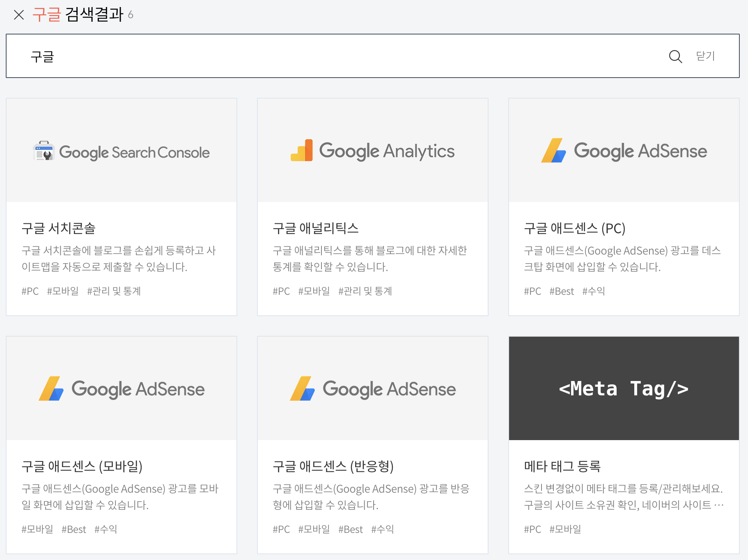Click the Search Console tool icon
Viewport: 748px width, 560px height.
[x=44, y=151]
